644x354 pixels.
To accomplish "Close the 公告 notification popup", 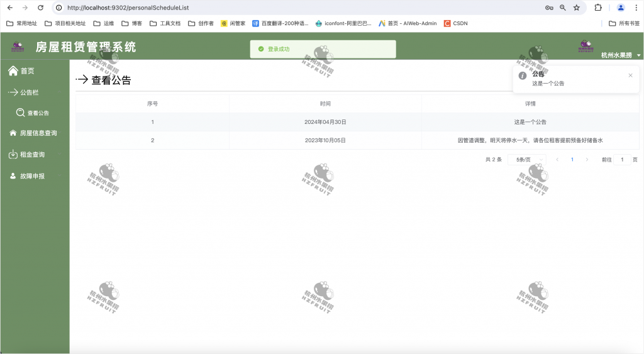I will [x=630, y=75].
